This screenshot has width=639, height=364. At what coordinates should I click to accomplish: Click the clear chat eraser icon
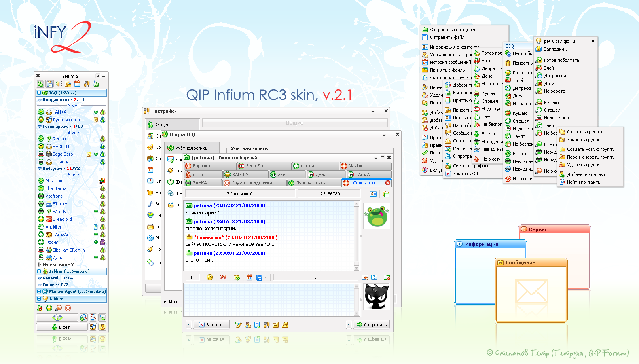click(x=365, y=277)
